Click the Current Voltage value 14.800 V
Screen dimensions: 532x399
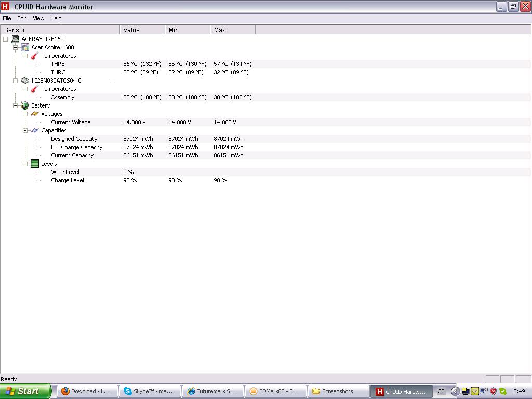coord(135,122)
